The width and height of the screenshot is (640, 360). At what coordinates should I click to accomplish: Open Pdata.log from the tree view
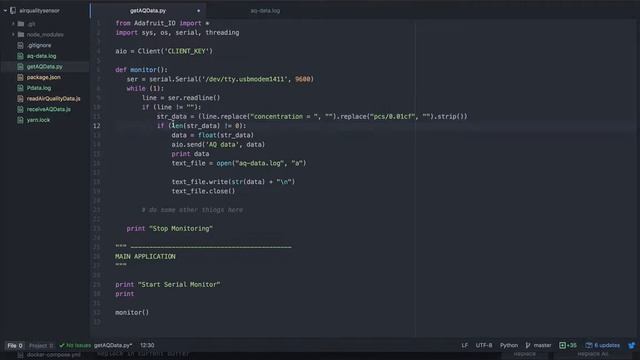39,88
